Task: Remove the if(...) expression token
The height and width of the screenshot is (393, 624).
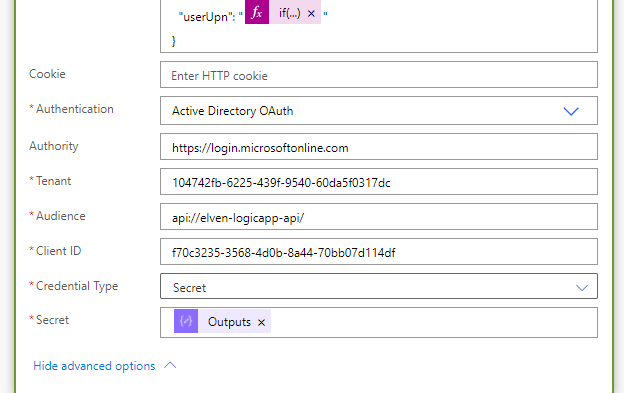Action: coord(311,14)
